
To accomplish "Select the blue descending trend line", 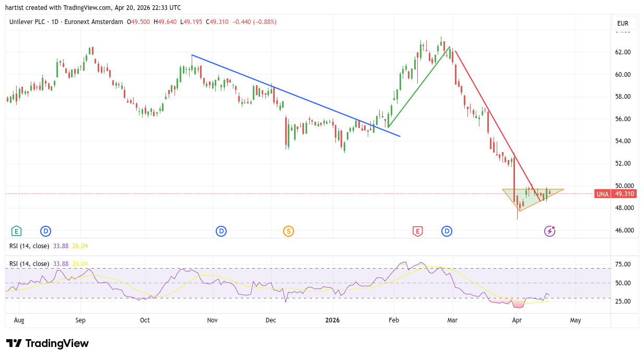I will (292, 95).
